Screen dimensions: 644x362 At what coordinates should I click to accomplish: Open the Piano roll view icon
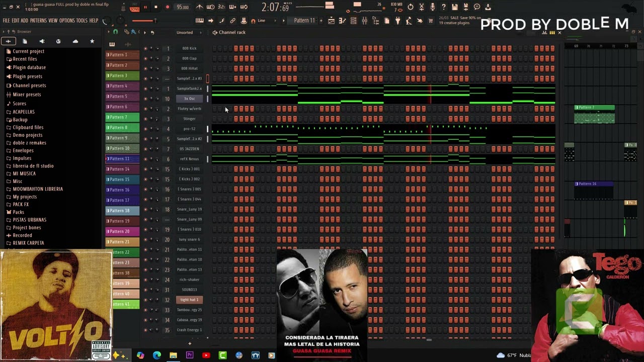(343, 21)
